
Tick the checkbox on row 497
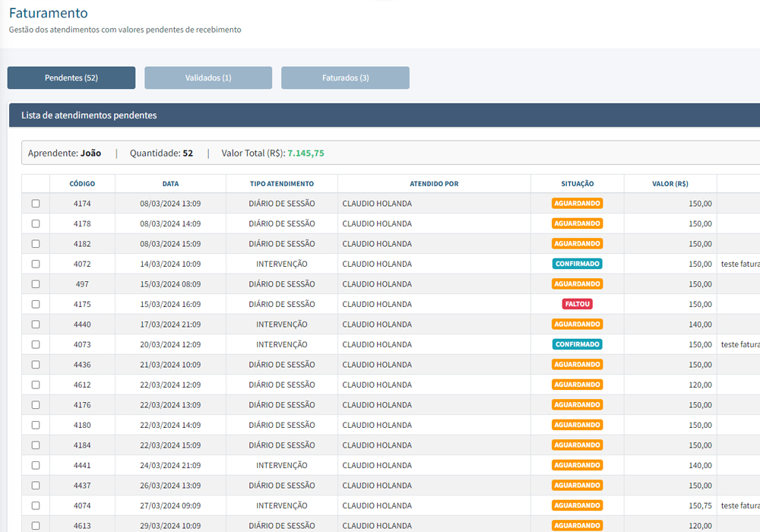(36, 284)
